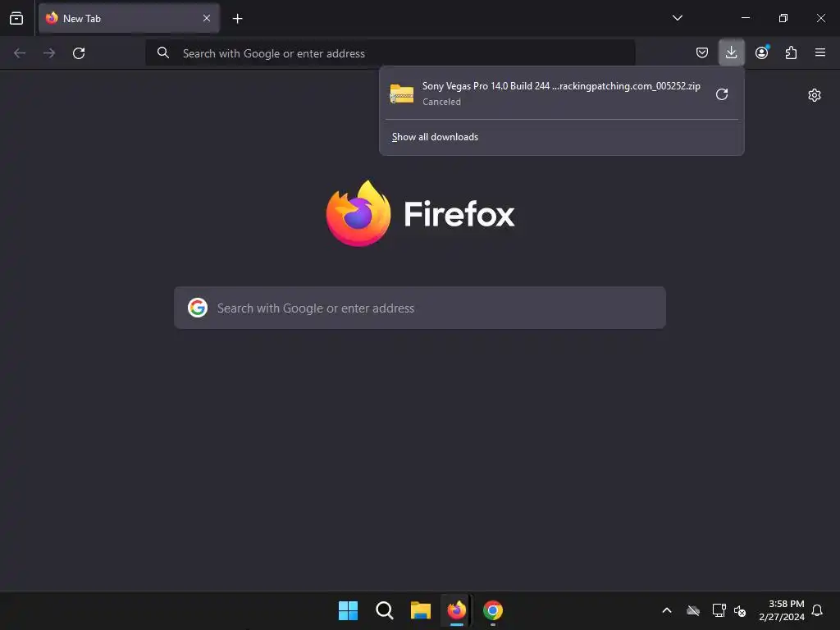Open the Windows Start menu
Image resolution: width=840 pixels, height=630 pixels.
point(348,610)
